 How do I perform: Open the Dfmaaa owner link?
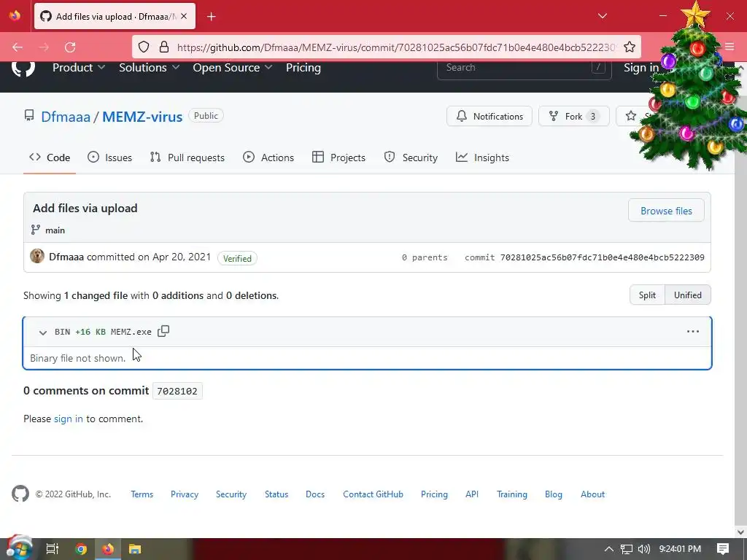coord(66,117)
